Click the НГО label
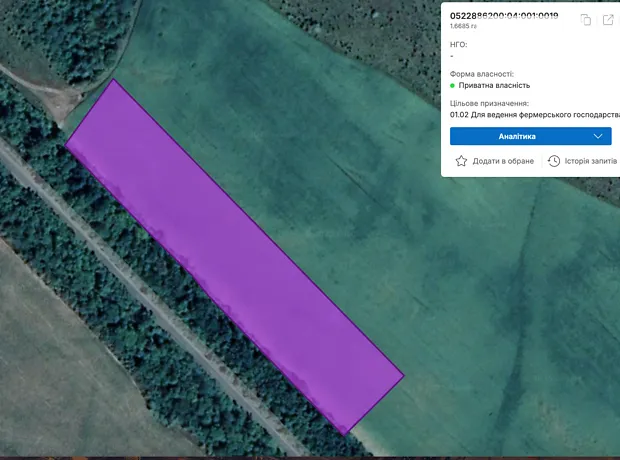The height and width of the screenshot is (460, 620). [459, 45]
